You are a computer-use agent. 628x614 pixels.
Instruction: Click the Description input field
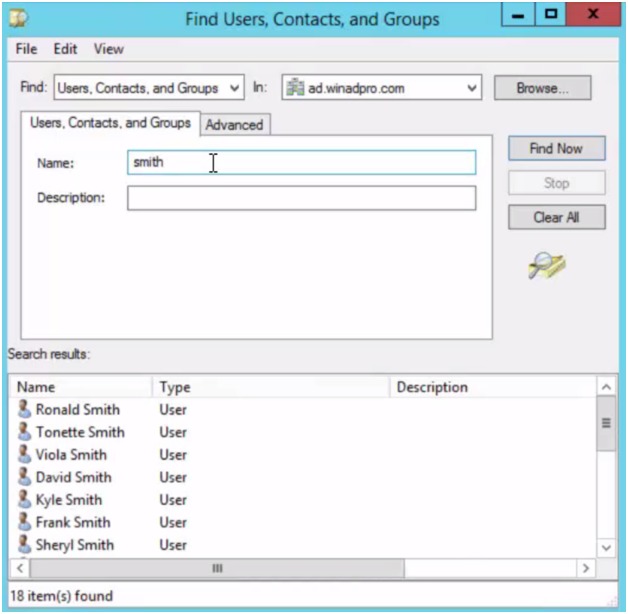point(302,198)
